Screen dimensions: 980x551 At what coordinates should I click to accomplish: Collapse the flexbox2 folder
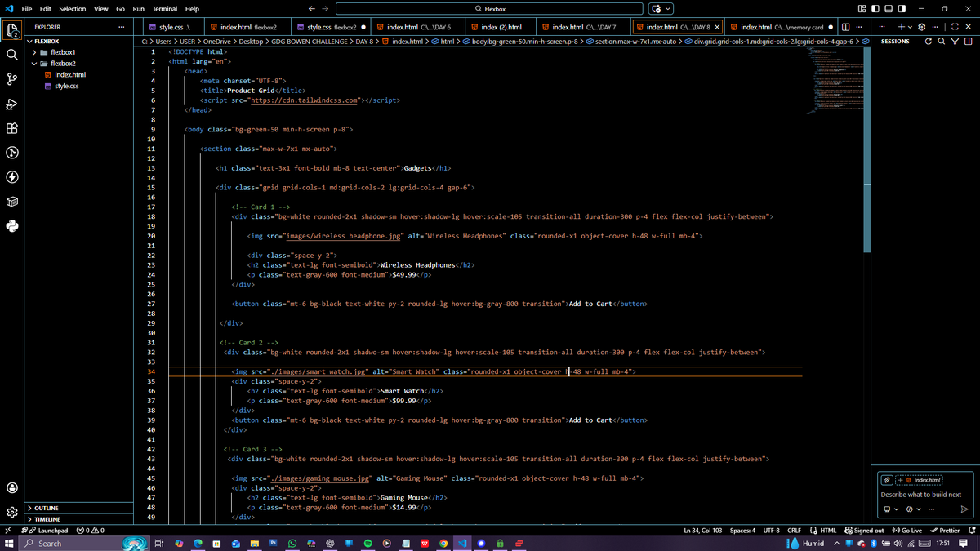pyautogui.click(x=63, y=64)
